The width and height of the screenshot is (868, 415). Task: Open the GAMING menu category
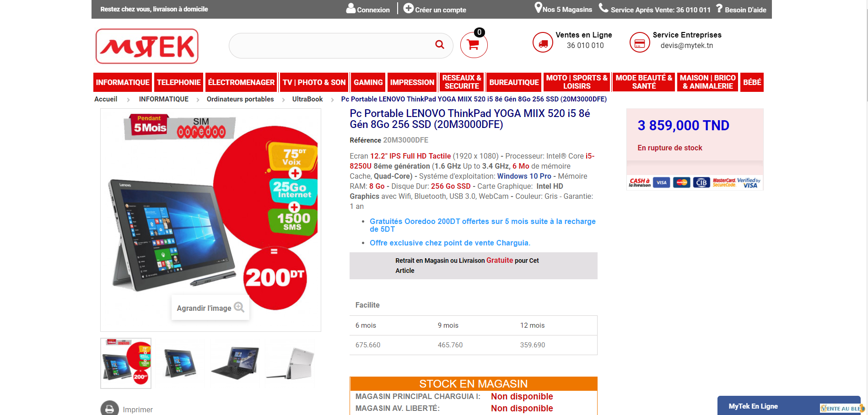click(368, 82)
